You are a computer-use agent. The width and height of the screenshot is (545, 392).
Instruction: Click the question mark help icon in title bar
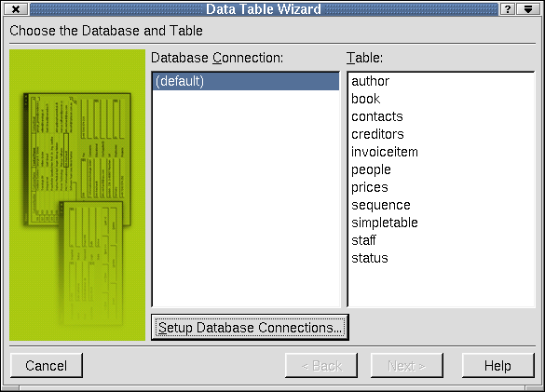[508, 9]
